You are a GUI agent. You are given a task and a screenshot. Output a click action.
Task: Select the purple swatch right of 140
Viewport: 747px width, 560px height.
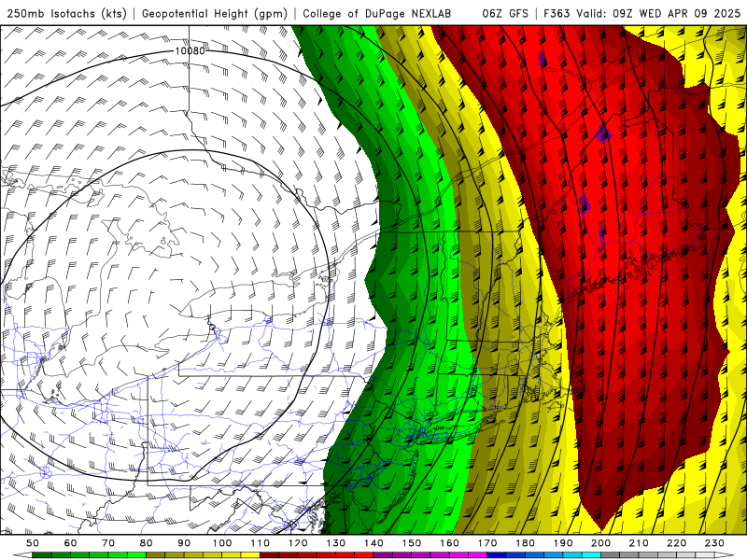pyautogui.click(x=384, y=555)
